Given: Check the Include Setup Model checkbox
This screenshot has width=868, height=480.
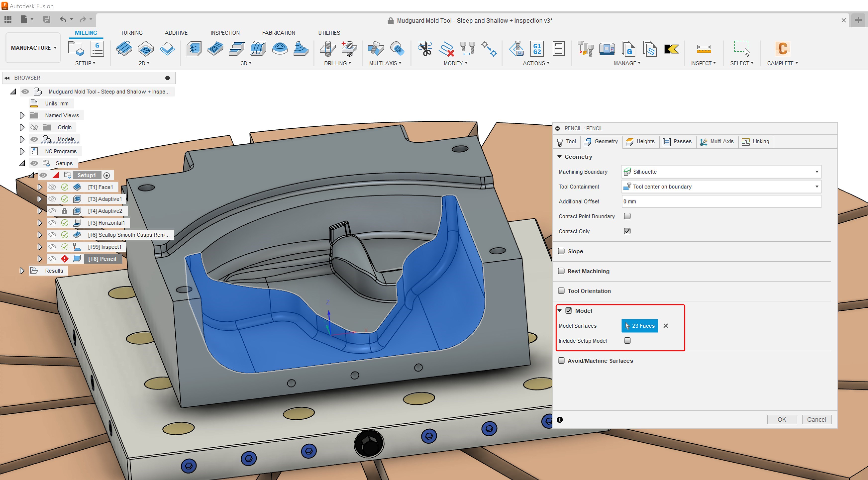Looking at the screenshot, I should (x=627, y=340).
